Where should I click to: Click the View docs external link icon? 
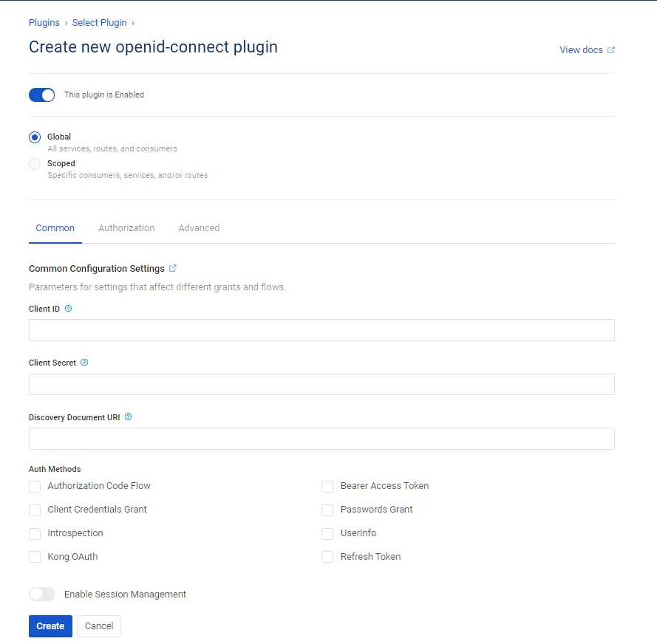(611, 49)
